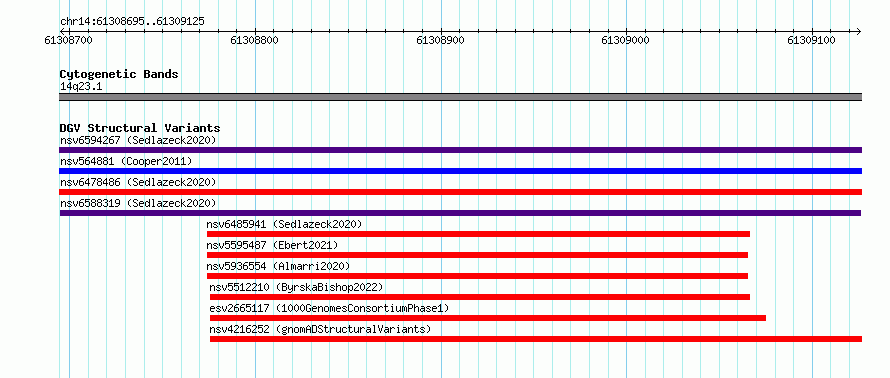
Task: Open nsv6485941 (Sedlazeck2020) variant label
Action: 284,224
